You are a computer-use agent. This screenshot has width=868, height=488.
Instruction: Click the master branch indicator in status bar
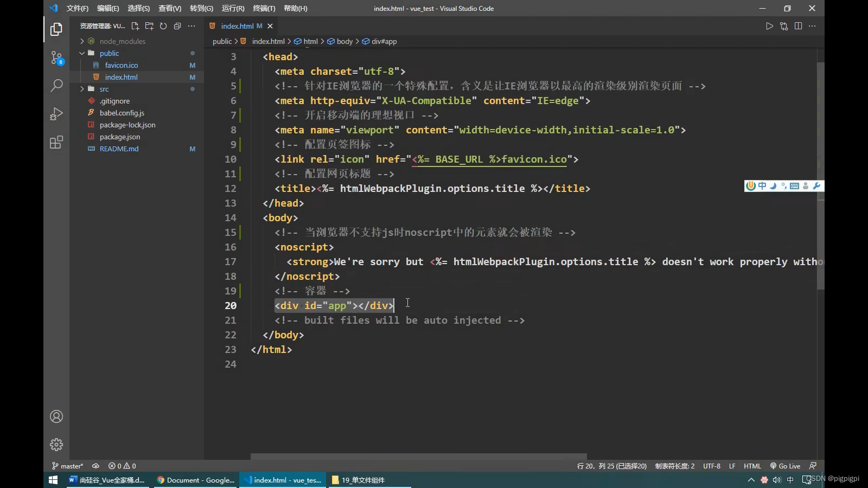(68, 466)
